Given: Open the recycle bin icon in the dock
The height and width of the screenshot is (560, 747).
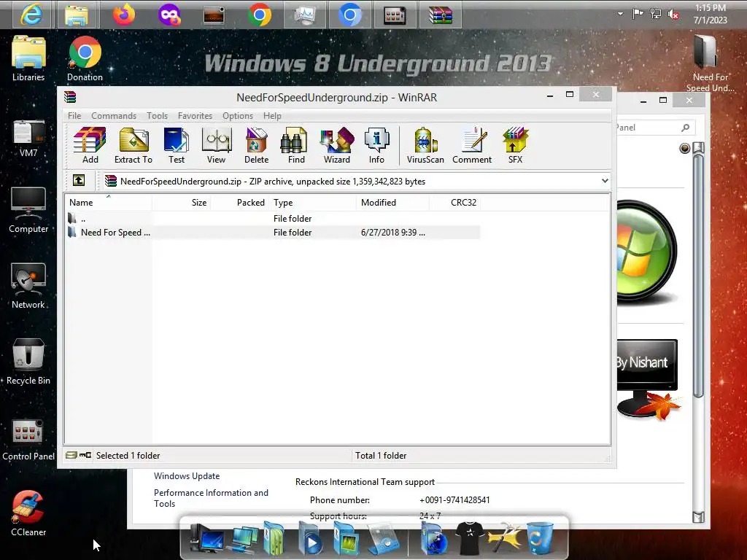Looking at the screenshot, I should click(540, 538).
